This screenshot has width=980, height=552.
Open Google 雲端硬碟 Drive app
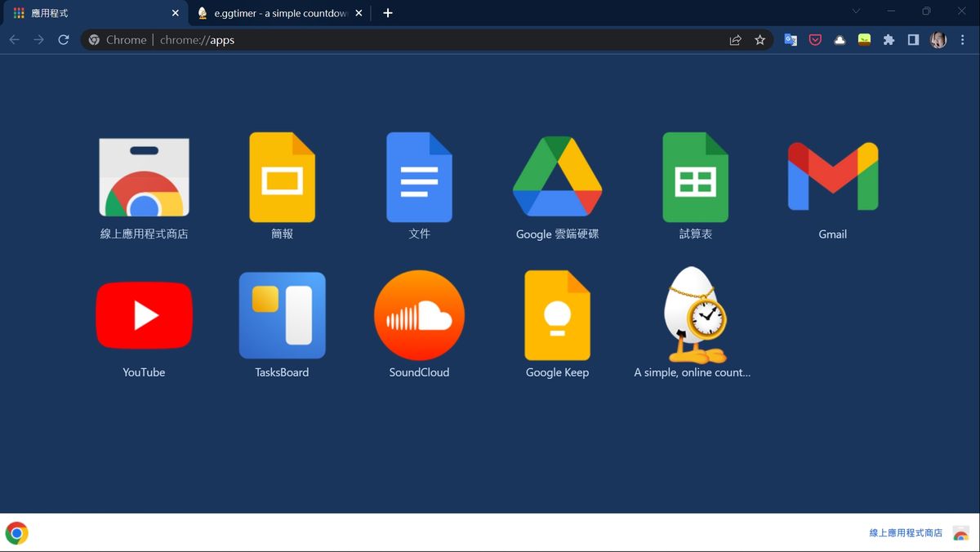[557, 177]
